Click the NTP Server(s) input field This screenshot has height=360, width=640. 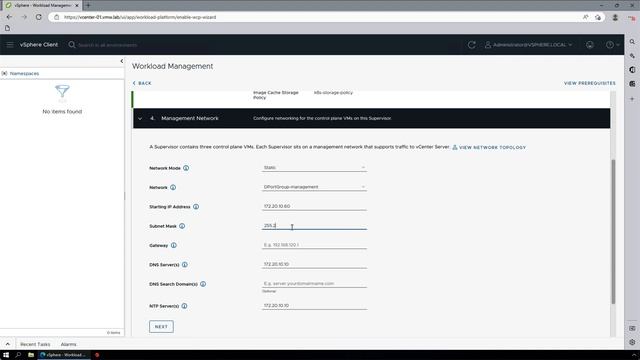pyautogui.click(x=314, y=305)
